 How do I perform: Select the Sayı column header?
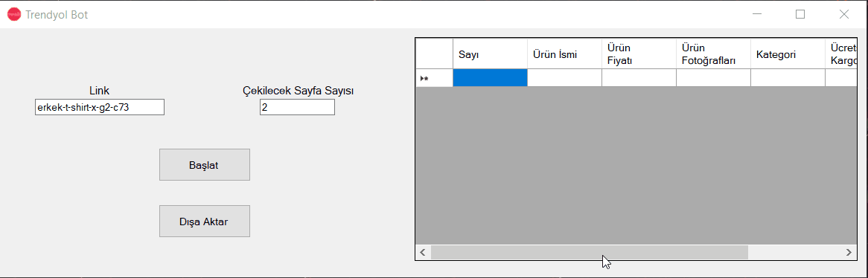[490, 54]
